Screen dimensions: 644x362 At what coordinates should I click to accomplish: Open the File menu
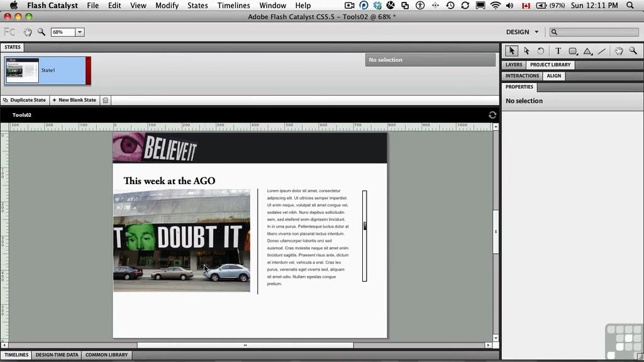click(x=92, y=5)
